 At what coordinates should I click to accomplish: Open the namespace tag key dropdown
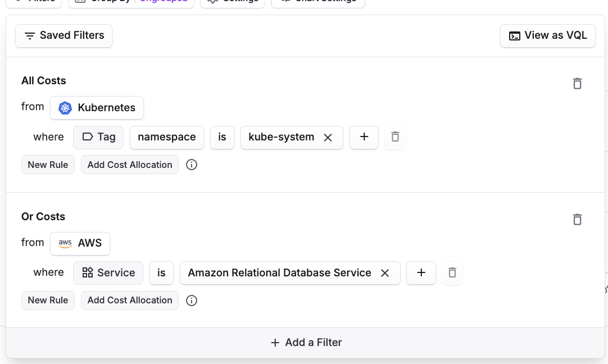tap(166, 137)
